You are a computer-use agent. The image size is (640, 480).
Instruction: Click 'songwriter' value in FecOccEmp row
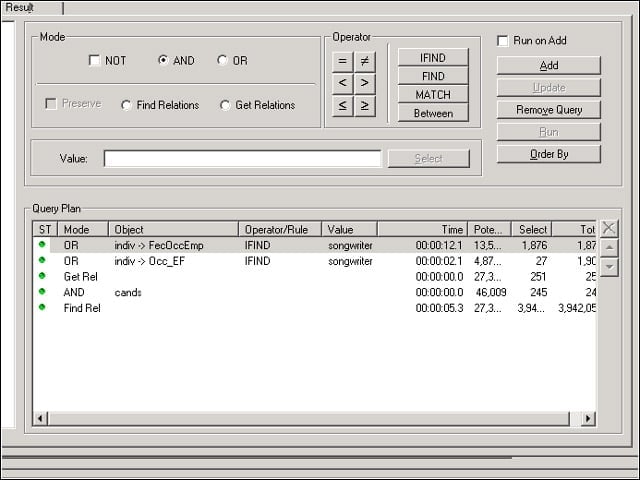pos(350,246)
